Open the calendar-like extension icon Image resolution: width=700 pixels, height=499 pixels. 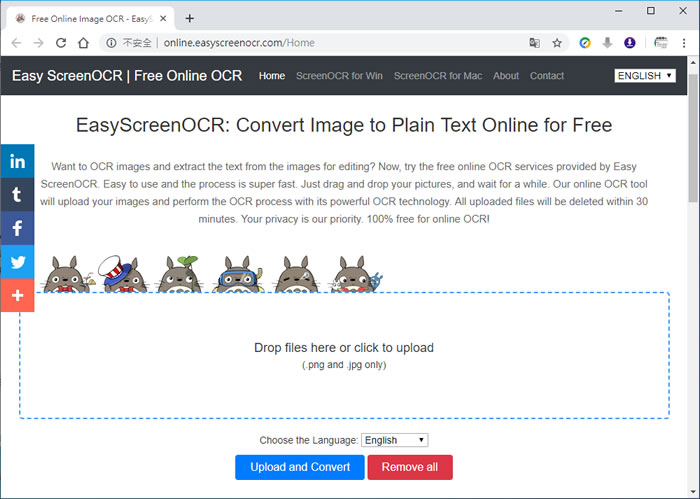tap(661, 43)
